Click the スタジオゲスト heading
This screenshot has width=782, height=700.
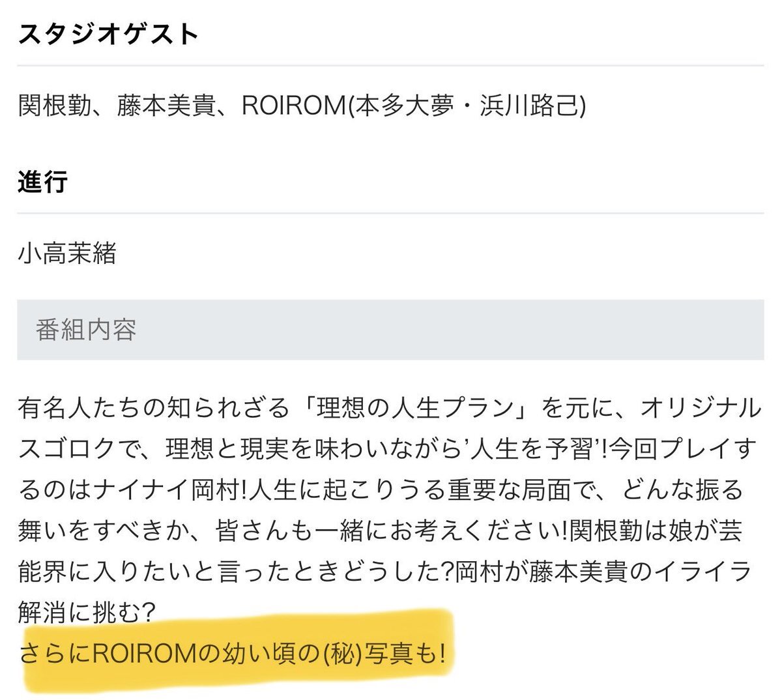click(108, 33)
